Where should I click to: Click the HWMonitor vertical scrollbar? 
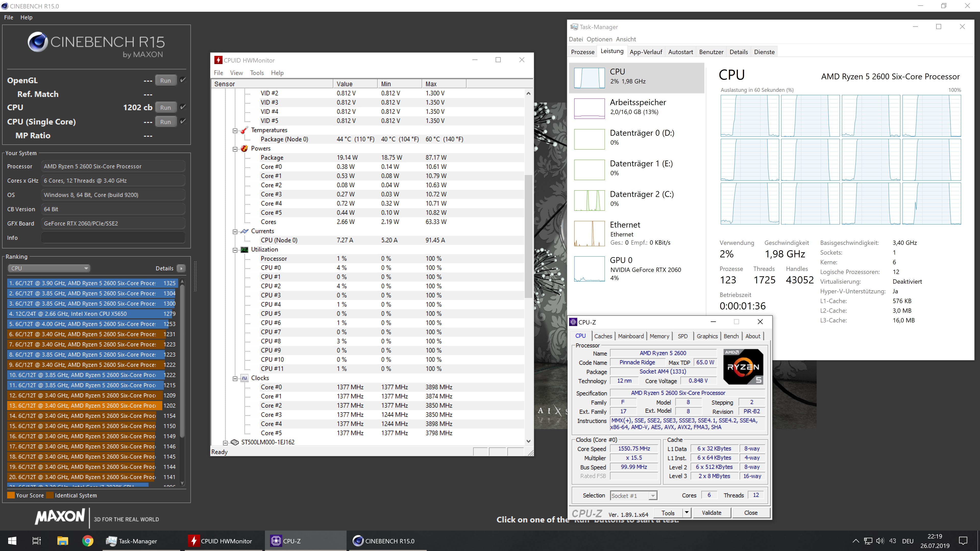click(x=528, y=236)
